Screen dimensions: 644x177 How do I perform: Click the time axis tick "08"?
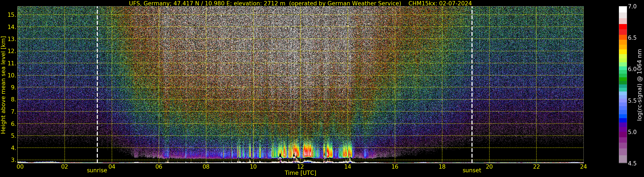click(206, 167)
